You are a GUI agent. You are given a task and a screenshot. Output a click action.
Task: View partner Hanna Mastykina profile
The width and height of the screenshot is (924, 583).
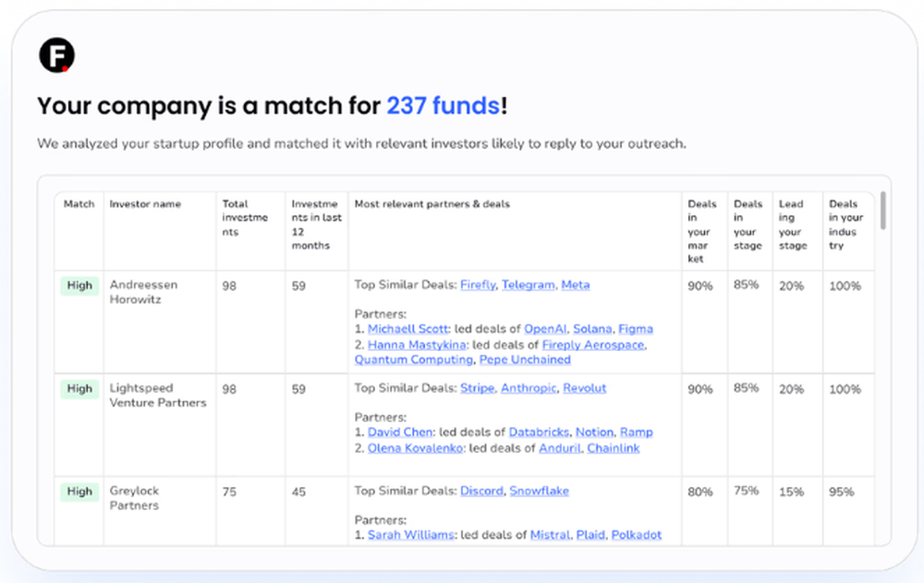pos(417,345)
